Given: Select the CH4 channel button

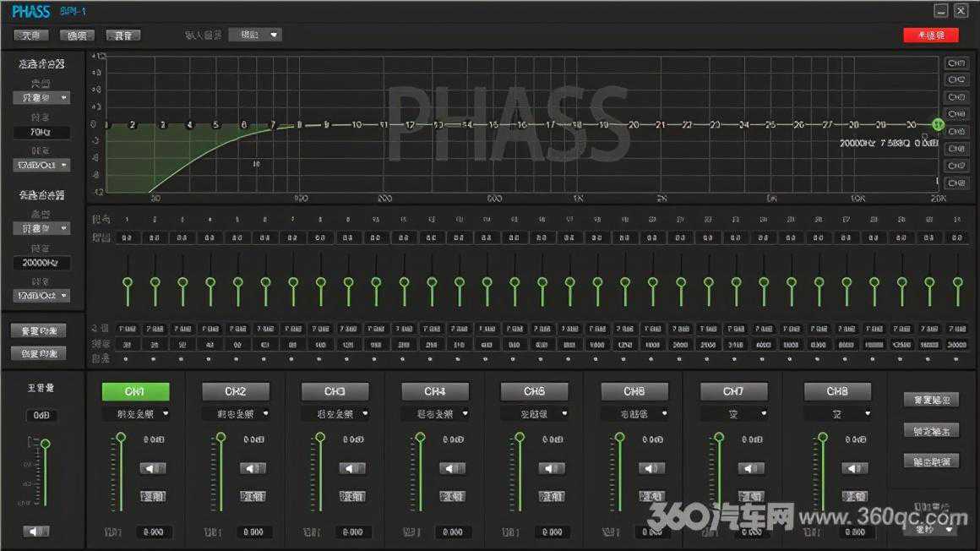Looking at the screenshot, I should point(435,391).
